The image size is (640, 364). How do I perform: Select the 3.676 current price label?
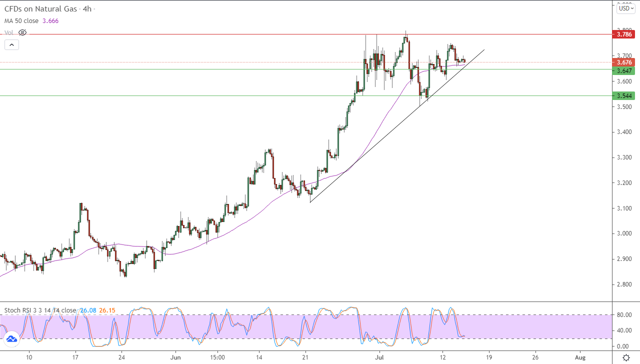[623, 62]
